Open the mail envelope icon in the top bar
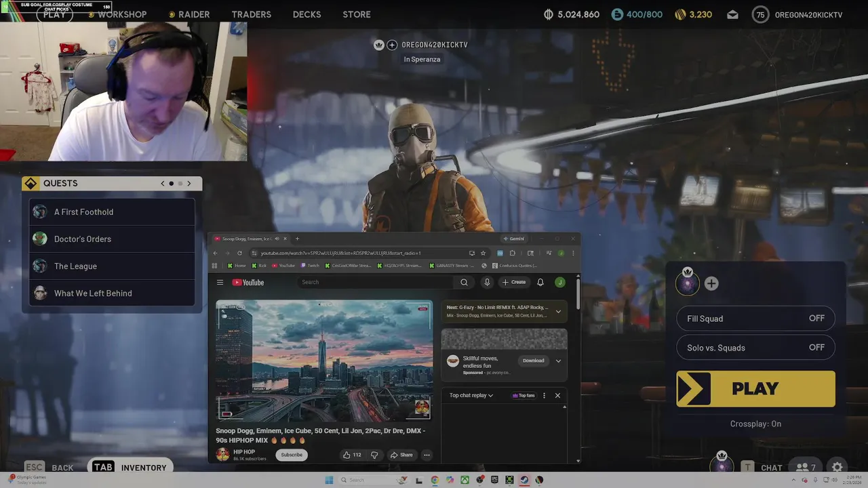The image size is (868, 488). pyautogui.click(x=732, y=14)
